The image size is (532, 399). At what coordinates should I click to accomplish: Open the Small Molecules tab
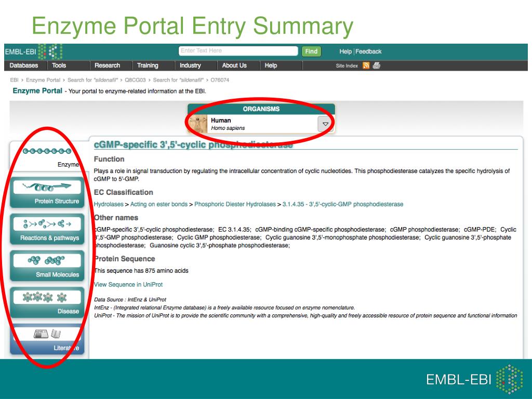pos(47,265)
